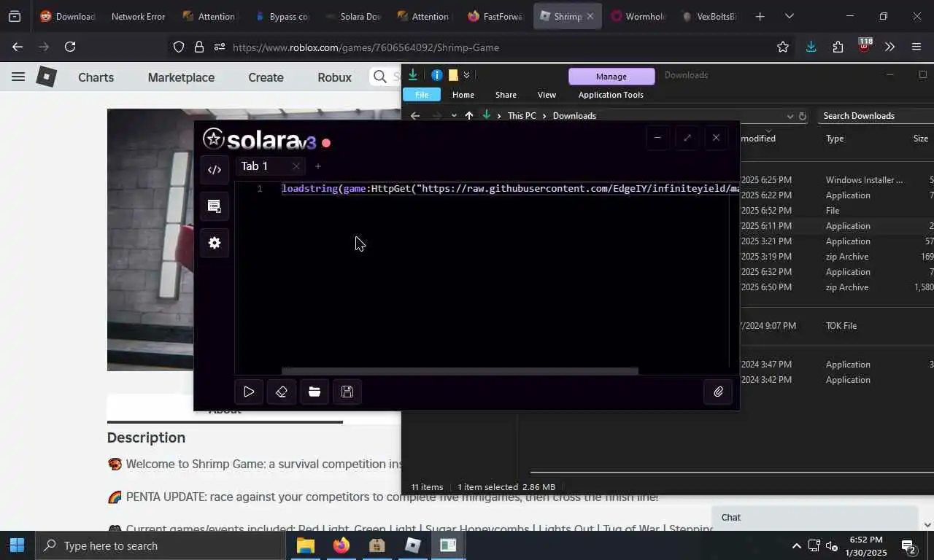Click the Solara star logo

214,139
